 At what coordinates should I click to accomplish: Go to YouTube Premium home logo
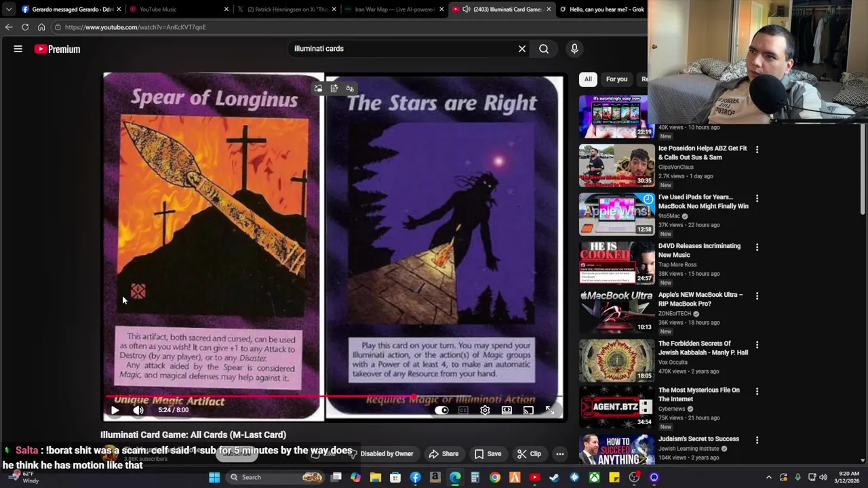point(58,49)
